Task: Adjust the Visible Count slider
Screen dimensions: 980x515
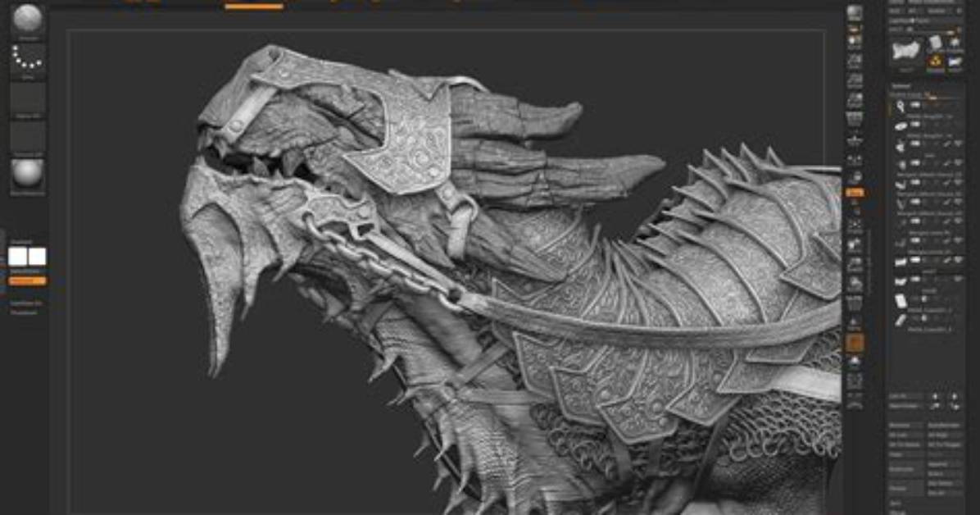Action: click(926, 95)
